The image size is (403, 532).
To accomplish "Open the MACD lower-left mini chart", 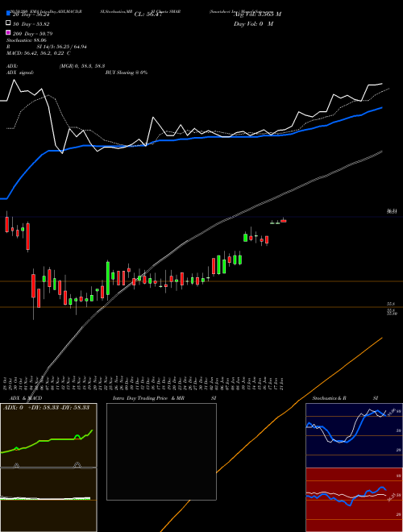I will pyautogui.click(x=48, y=500).
